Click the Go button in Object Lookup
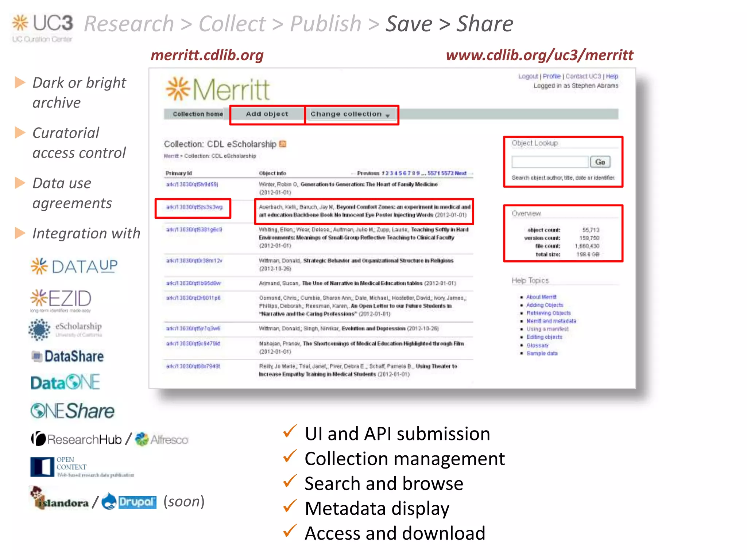 pos(600,162)
